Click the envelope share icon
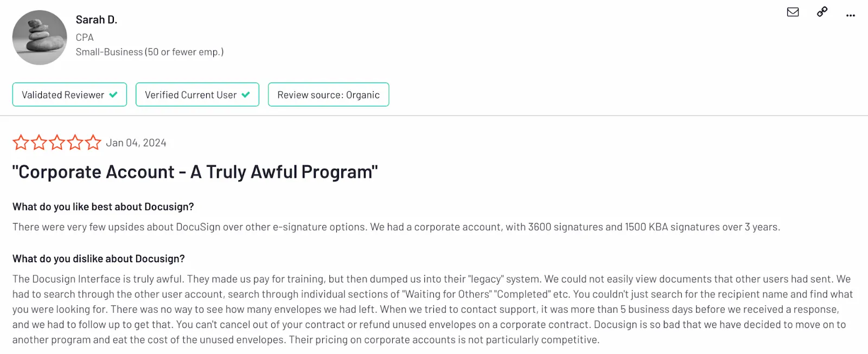Image resolution: width=868 pixels, height=354 pixels. [792, 12]
